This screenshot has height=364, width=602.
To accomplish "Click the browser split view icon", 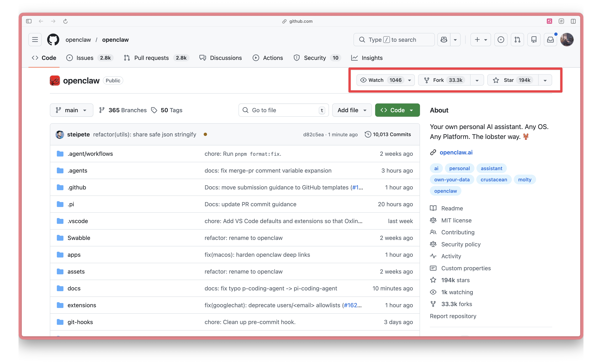I will coord(573,21).
